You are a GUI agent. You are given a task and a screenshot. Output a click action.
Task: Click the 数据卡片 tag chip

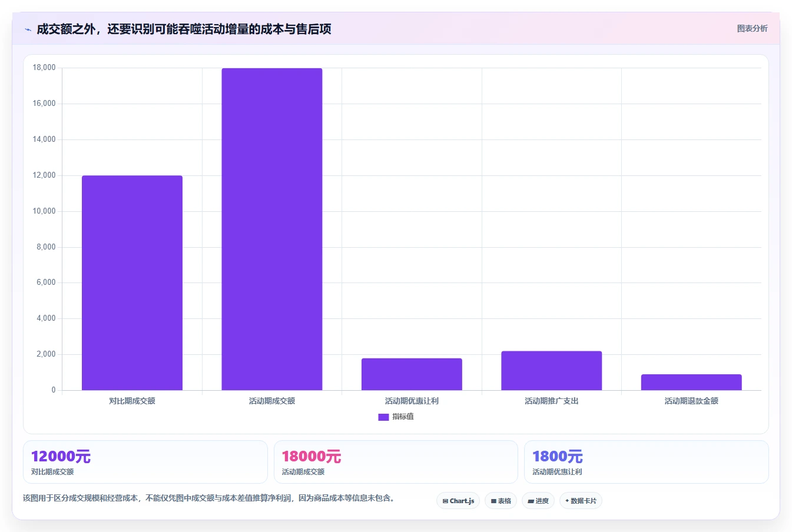click(581, 501)
